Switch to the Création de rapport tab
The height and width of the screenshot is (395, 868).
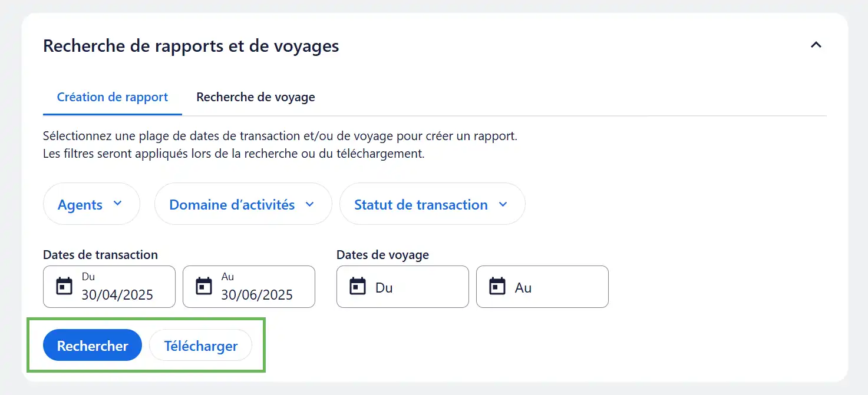(113, 98)
